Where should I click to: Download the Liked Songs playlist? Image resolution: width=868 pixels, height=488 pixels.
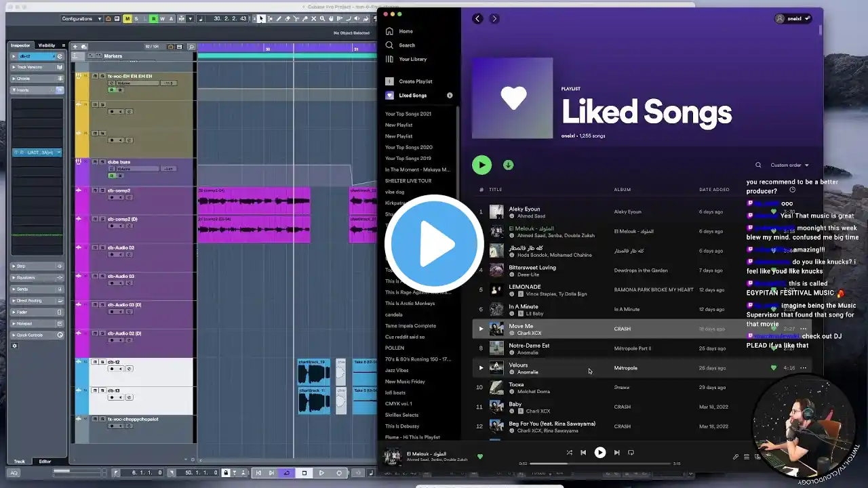click(x=508, y=165)
